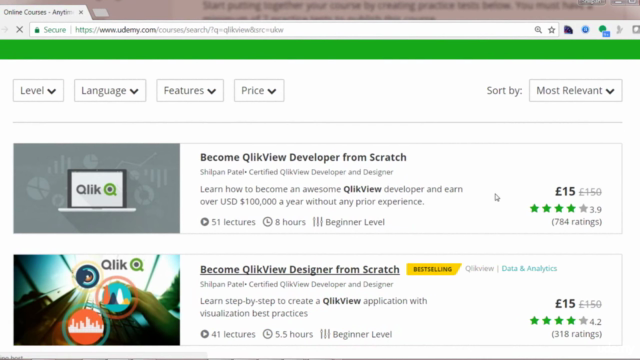Click the £15 price on Developer course

click(x=565, y=191)
